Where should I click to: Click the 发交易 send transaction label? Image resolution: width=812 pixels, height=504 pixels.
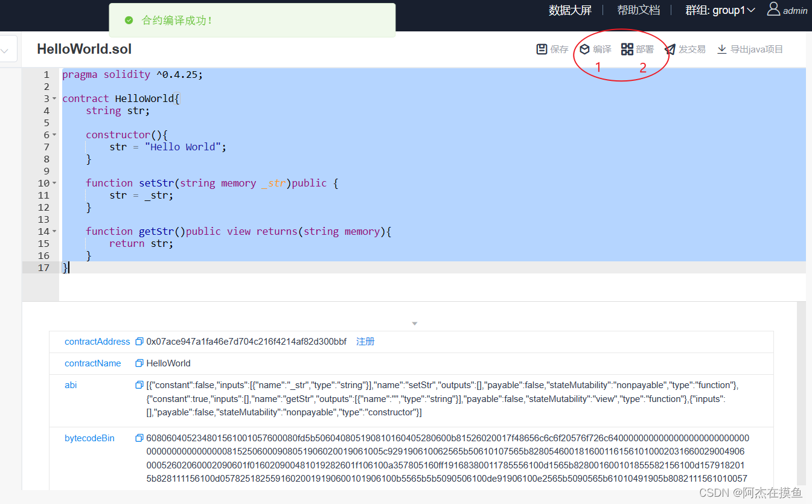coord(692,49)
